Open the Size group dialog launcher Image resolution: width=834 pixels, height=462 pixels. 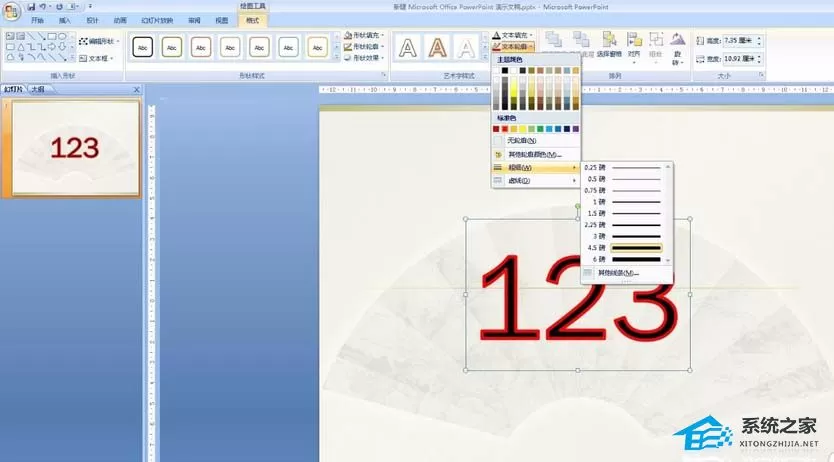[762, 75]
